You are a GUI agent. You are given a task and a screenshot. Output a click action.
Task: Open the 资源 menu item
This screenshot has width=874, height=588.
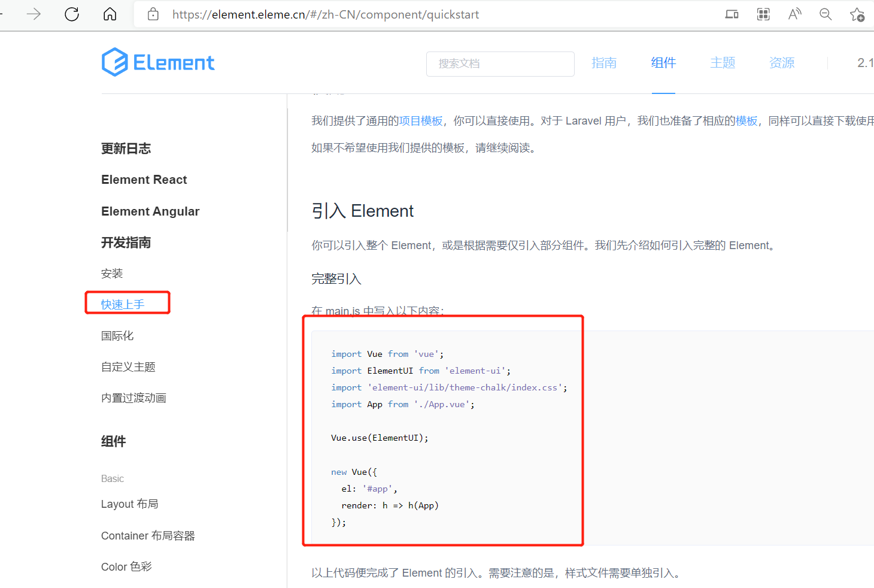(781, 62)
